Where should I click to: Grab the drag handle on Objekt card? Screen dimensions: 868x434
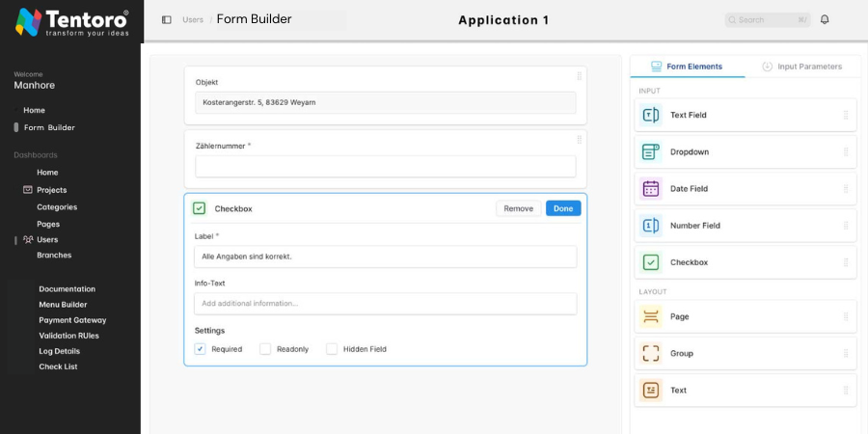coord(579,76)
